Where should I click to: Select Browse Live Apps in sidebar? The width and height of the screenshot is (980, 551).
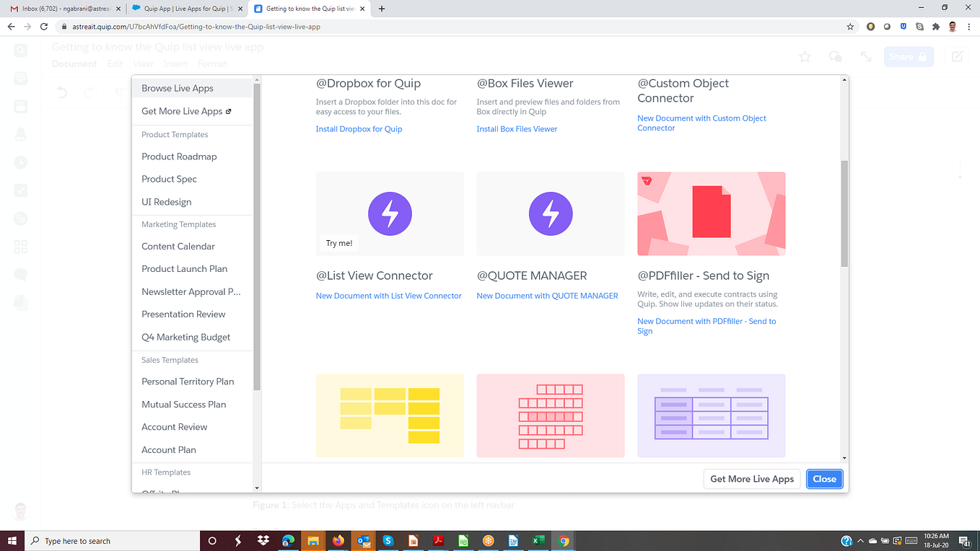[192, 88]
